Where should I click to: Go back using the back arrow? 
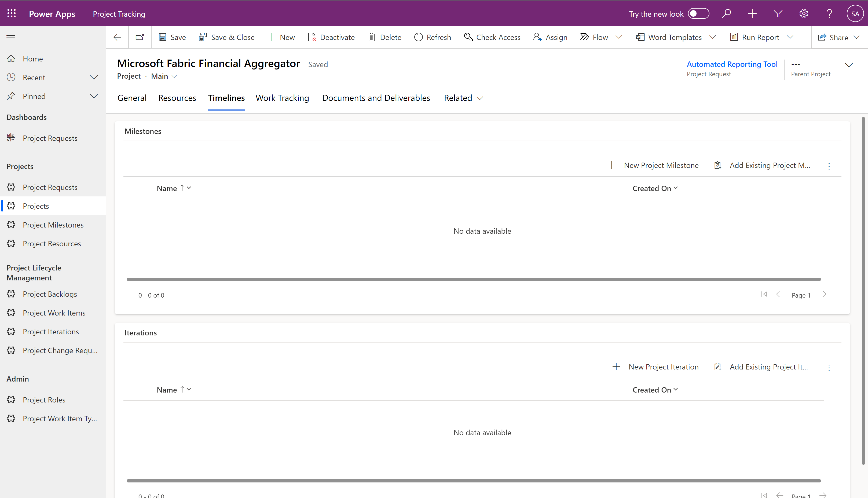tap(117, 37)
